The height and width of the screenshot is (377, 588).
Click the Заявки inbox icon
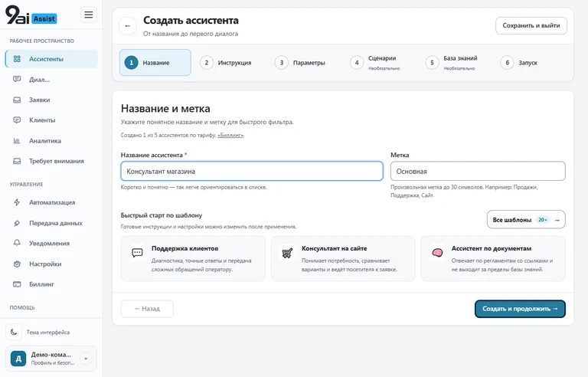point(17,100)
